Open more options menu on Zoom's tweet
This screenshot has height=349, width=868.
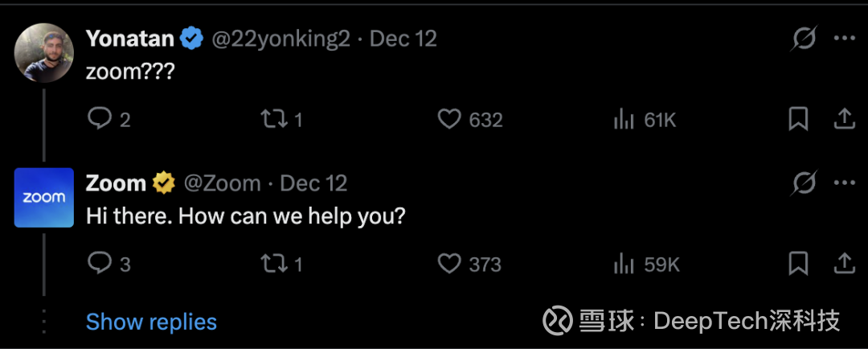pos(844,183)
